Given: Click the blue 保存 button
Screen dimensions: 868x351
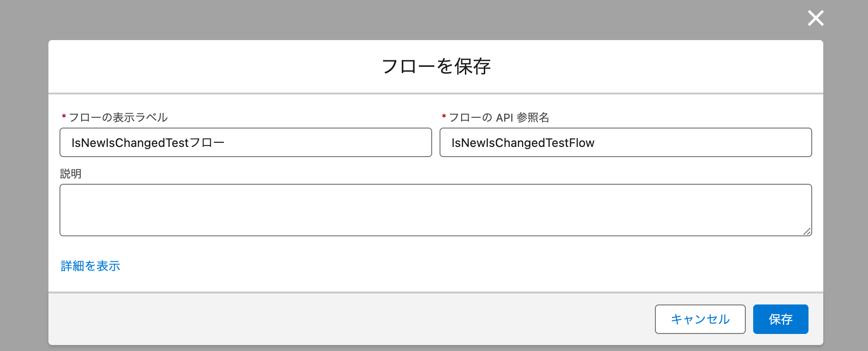Looking at the screenshot, I should [x=780, y=319].
